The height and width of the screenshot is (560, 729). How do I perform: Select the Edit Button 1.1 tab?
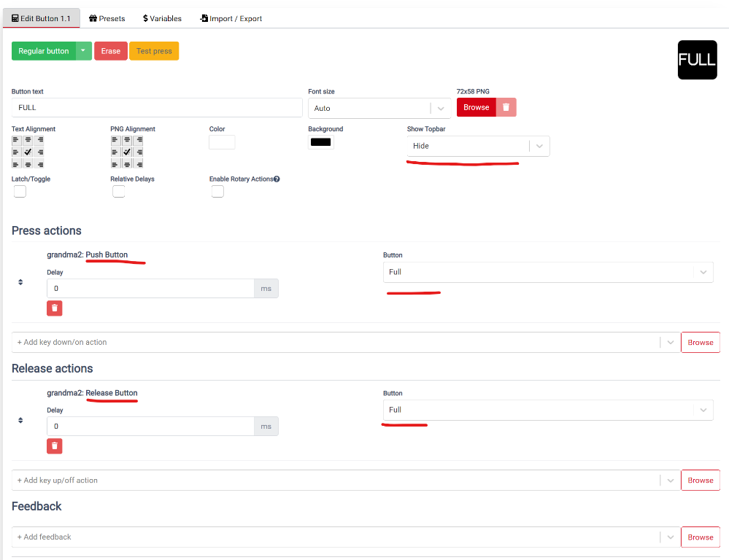tap(42, 18)
